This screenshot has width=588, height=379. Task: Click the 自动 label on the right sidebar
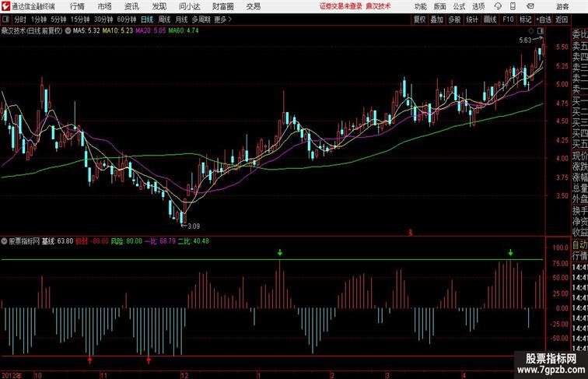[579, 245]
